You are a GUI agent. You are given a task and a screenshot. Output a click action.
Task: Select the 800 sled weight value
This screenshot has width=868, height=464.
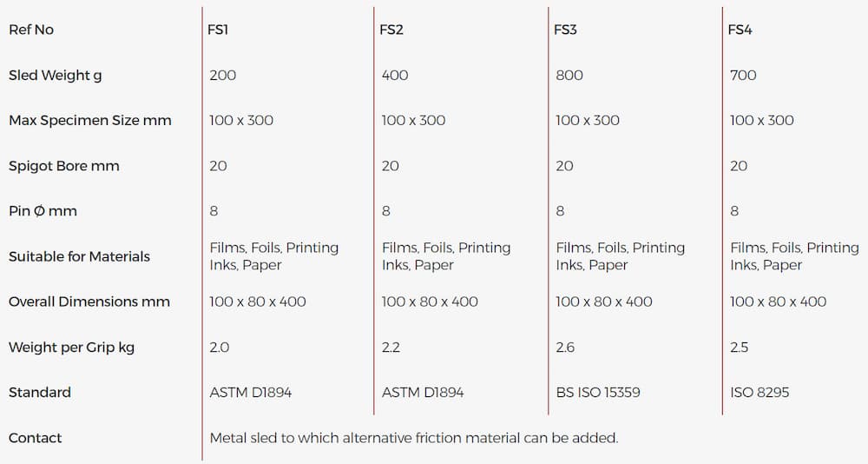tap(569, 76)
